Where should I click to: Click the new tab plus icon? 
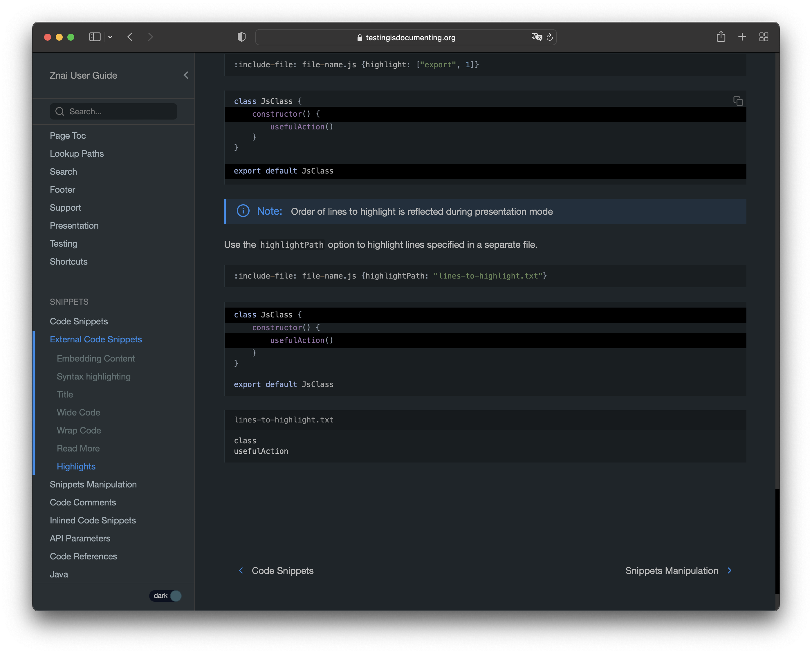click(x=742, y=37)
